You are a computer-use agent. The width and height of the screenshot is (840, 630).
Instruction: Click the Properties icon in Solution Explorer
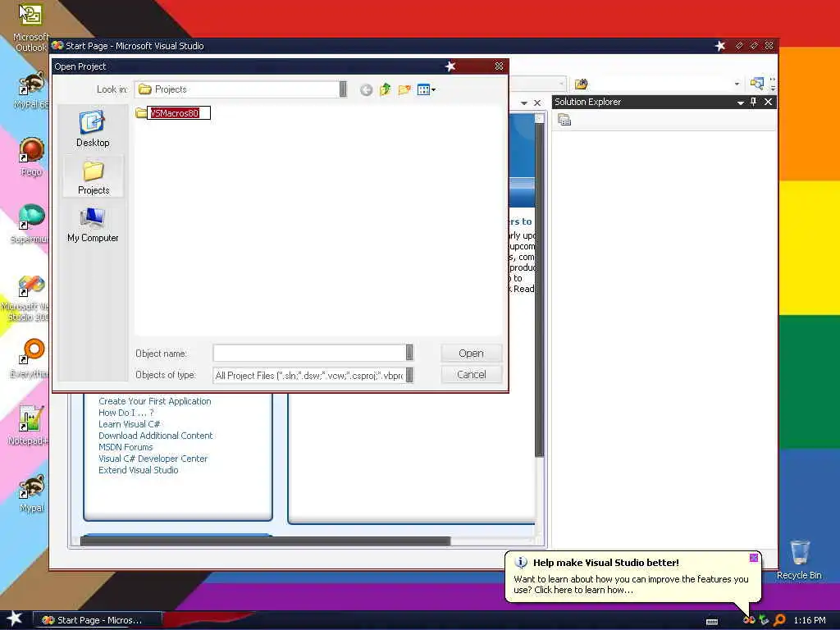tap(564, 120)
